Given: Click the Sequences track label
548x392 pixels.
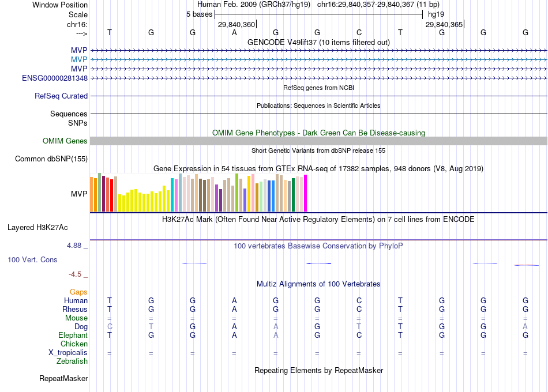Looking at the screenshot, I should 69,114.
